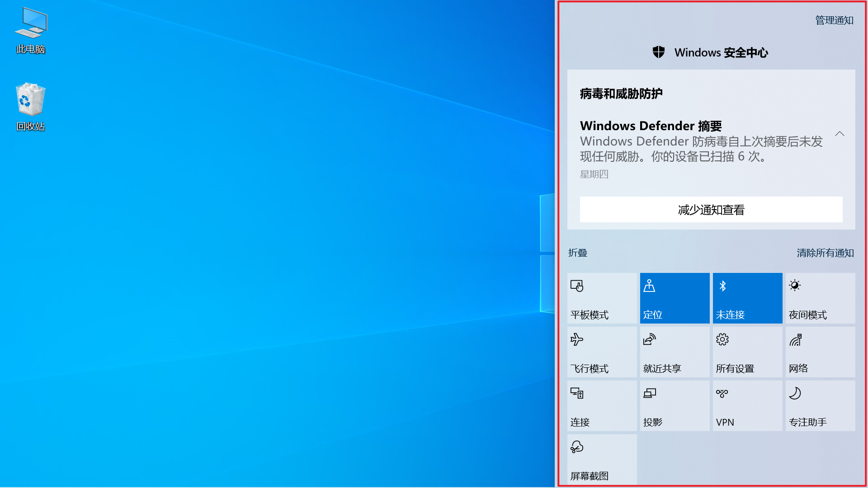
Task: Click 减少通知查看 button
Action: (711, 210)
